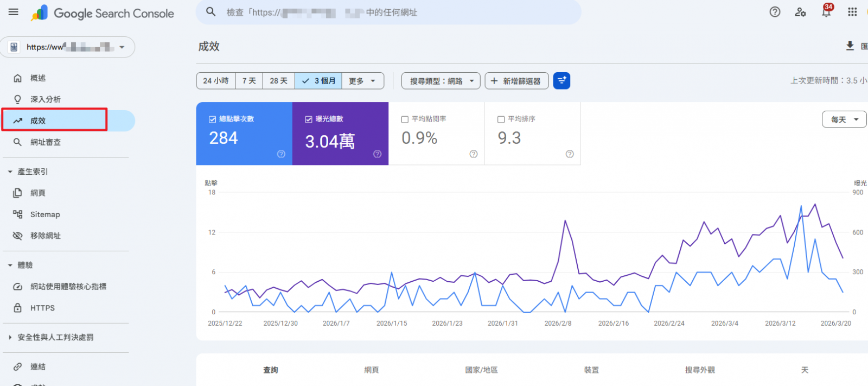Open the Google apps grid
868x386 pixels.
pyautogui.click(x=852, y=12)
